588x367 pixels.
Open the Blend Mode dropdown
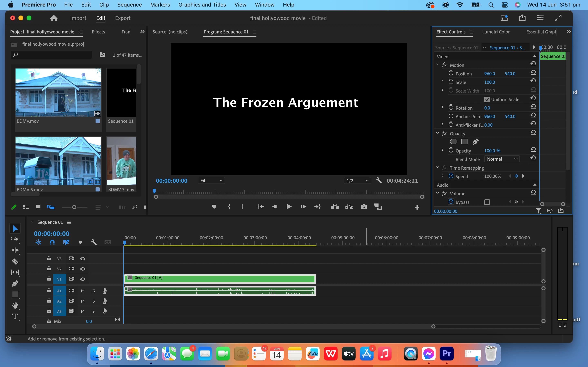pos(502,159)
